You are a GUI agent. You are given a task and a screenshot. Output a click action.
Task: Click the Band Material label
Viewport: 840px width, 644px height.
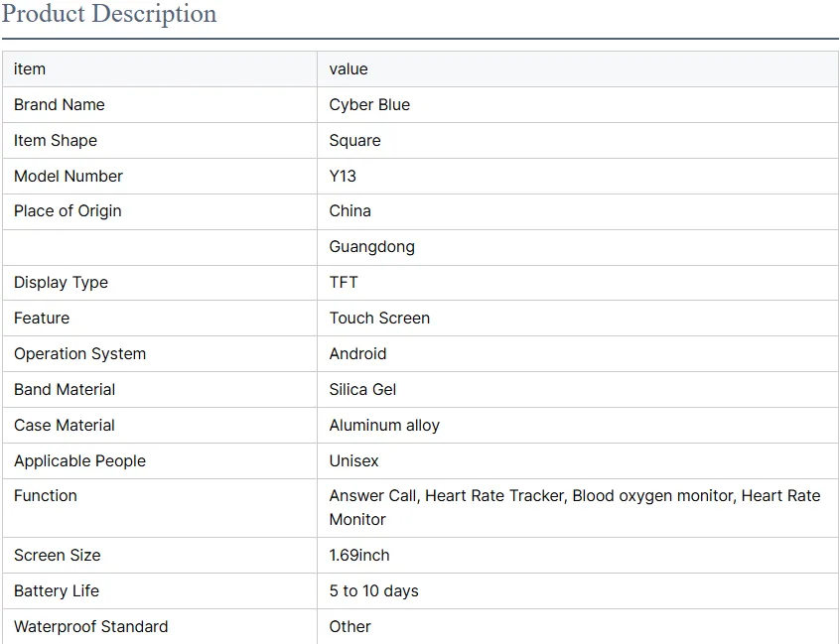[65, 390]
